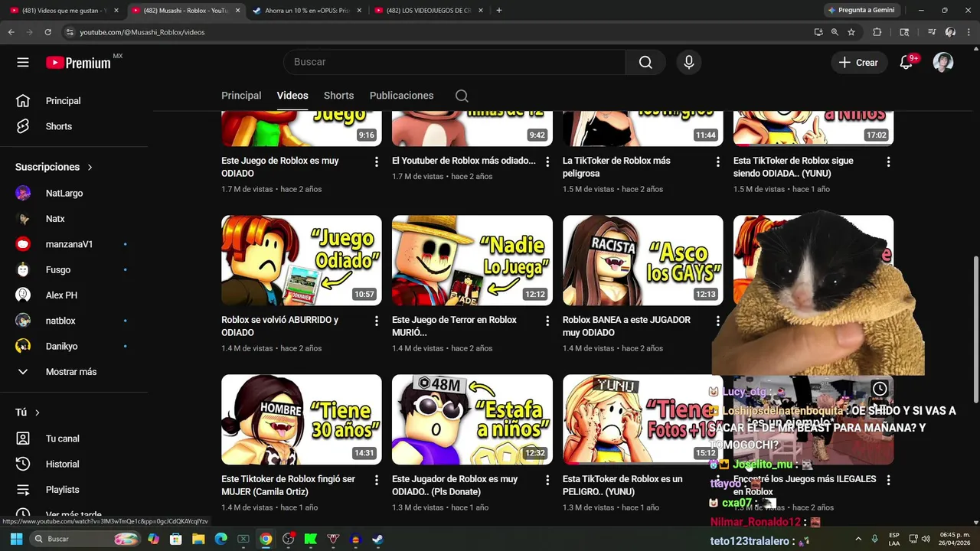Reload the page in Chrome
Image resolution: width=980 pixels, height=551 pixels.
pyautogui.click(x=47, y=32)
